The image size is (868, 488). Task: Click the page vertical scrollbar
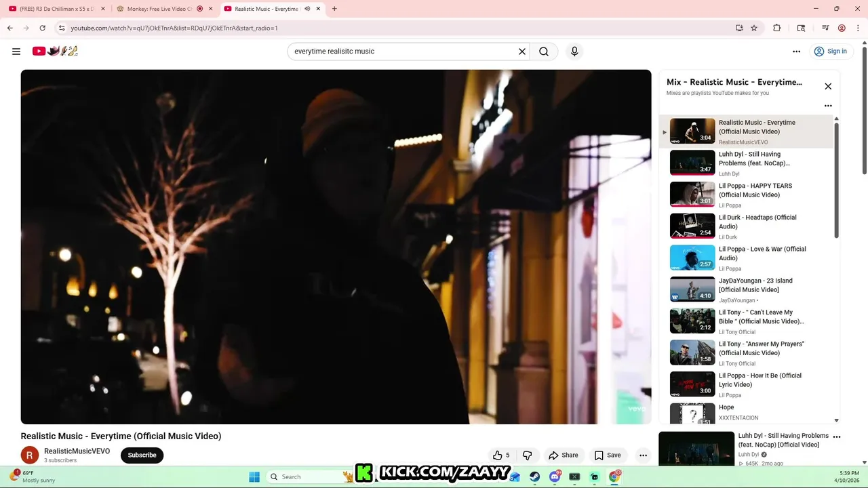coord(865,112)
